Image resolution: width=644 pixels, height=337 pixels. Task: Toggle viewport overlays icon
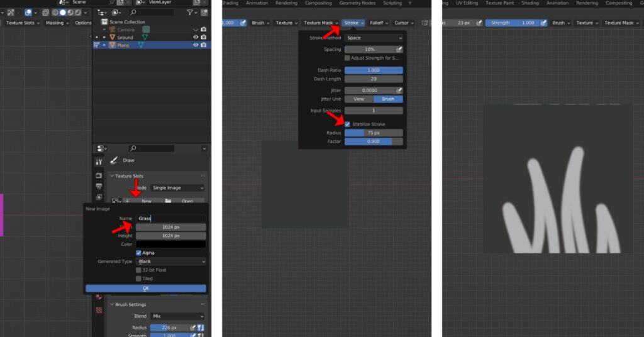tap(28, 13)
